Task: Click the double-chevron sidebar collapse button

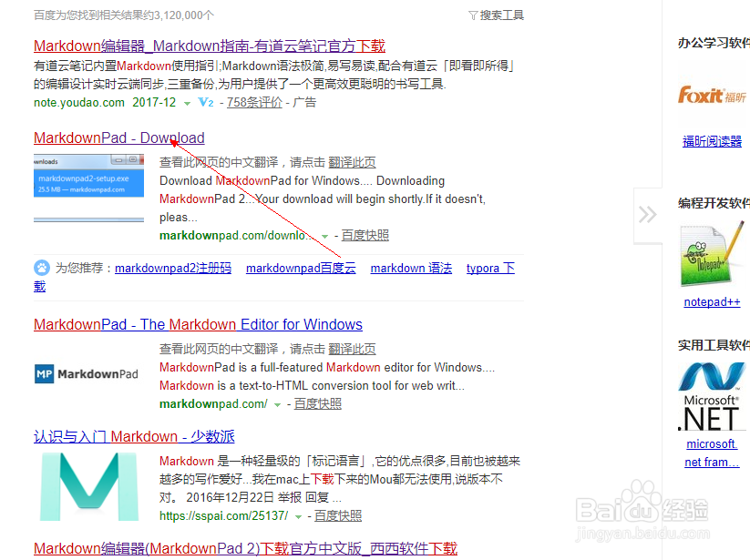Action: pos(648,215)
